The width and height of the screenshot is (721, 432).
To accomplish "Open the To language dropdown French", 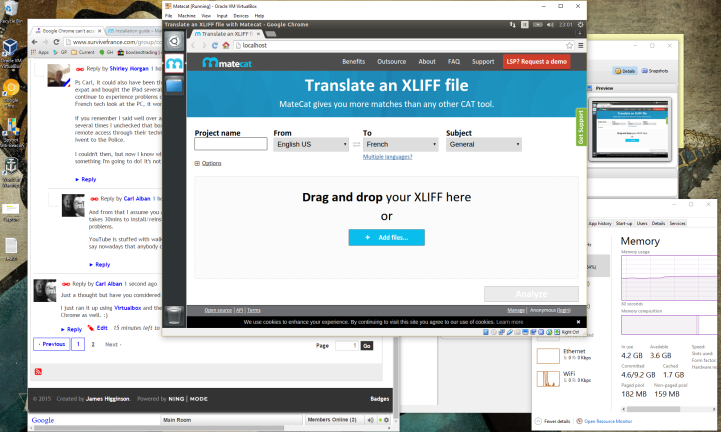I will (x=401, y=144).
